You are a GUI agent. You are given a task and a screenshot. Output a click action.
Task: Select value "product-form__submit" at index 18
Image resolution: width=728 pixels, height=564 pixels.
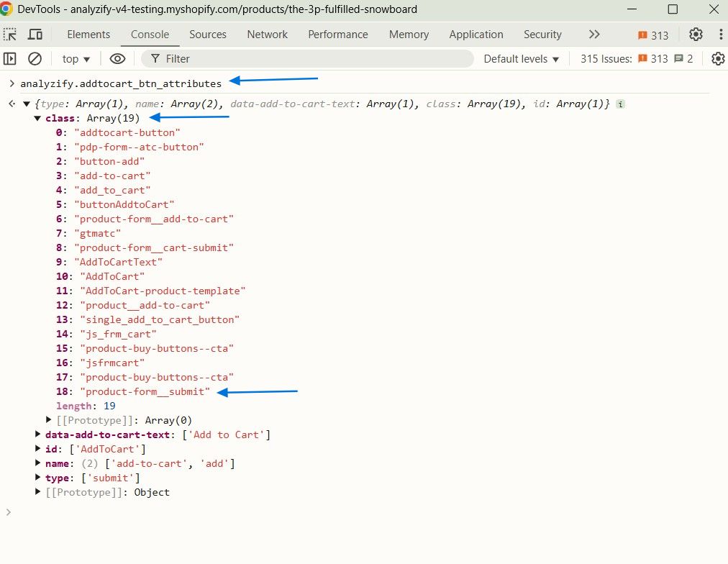[x=145, y=392]
